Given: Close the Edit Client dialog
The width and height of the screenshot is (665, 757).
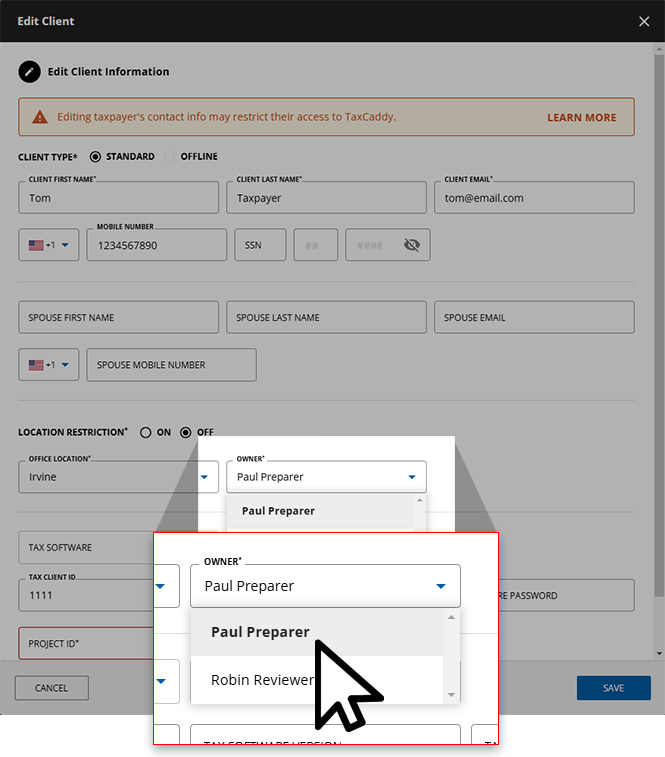Looking at the screenshot, I should tap(644, 21).
